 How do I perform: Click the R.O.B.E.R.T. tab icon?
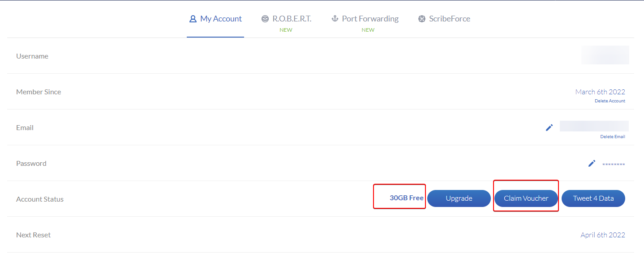[x=265, y=19]
